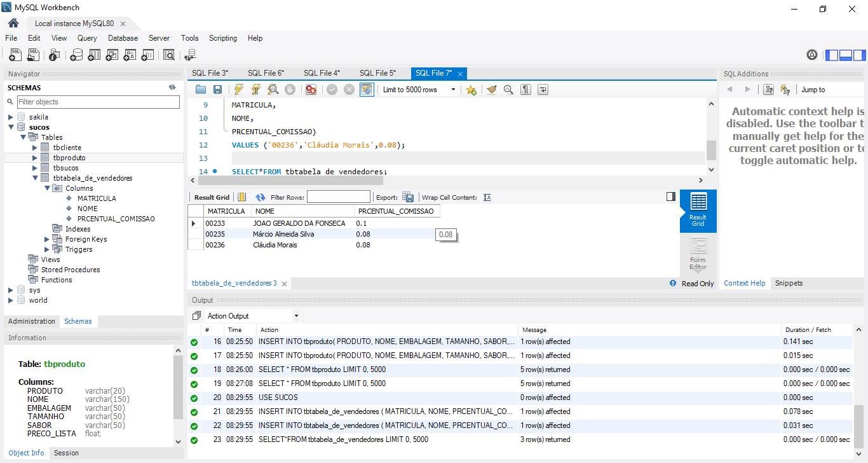Open the home screen icon
Viewport: 868px width, 463px height.
[13, 23]
